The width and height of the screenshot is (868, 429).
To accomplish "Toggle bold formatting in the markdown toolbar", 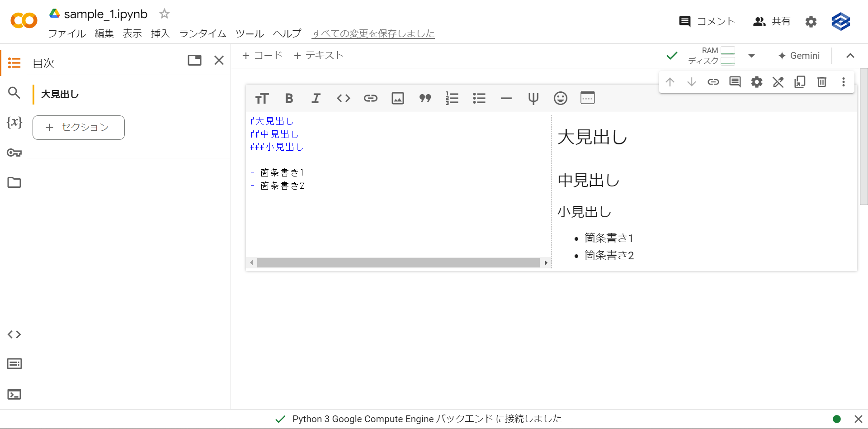I will point(289,98).
